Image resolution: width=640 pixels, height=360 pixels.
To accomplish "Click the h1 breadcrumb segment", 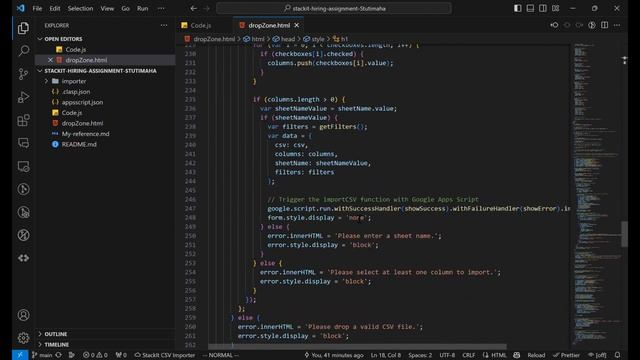I will pos(344,39).
